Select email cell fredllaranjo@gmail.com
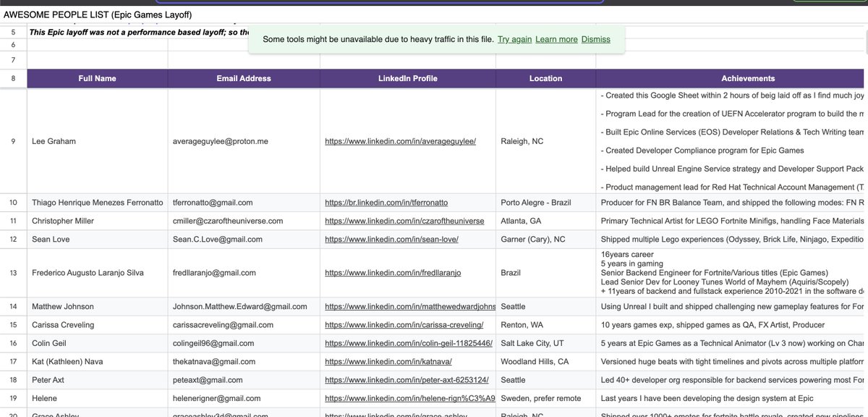 tap(244, 273)
